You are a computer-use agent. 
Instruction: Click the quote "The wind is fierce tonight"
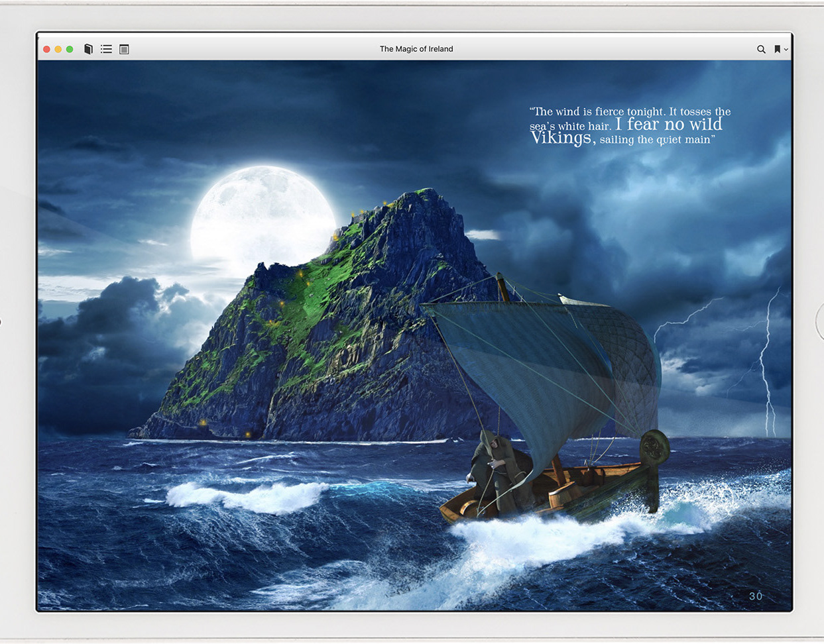point(597,111)
